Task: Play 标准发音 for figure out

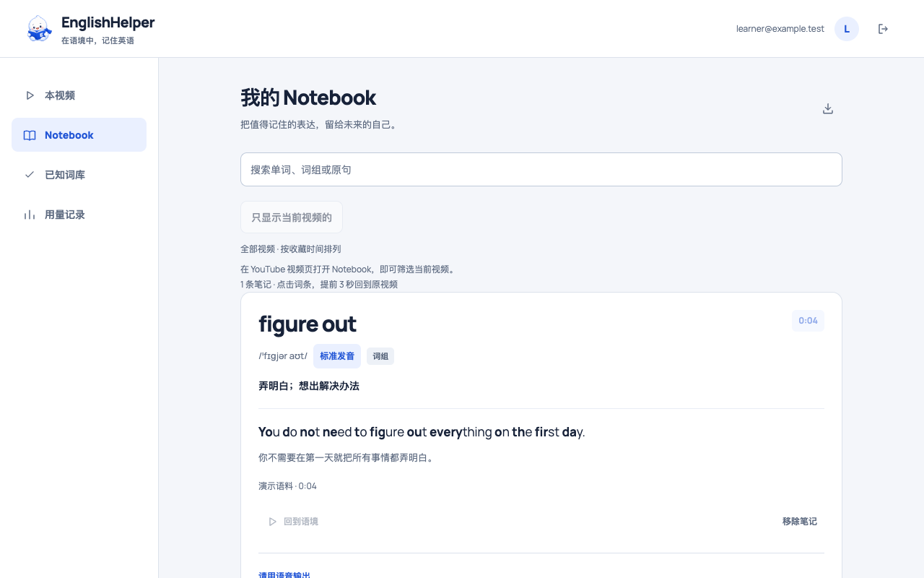Action: click(x=337, y=356)
